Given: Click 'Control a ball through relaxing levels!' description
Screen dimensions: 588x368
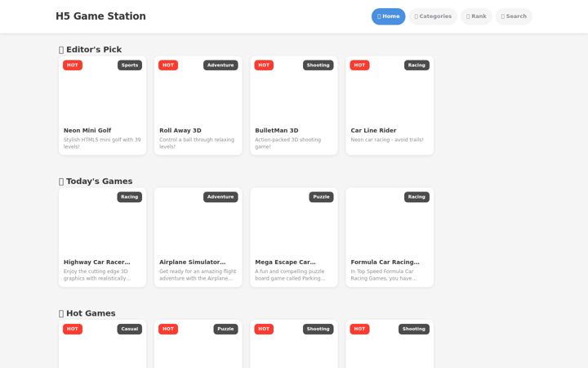Looking at the screenshot, I should (197, 143).
